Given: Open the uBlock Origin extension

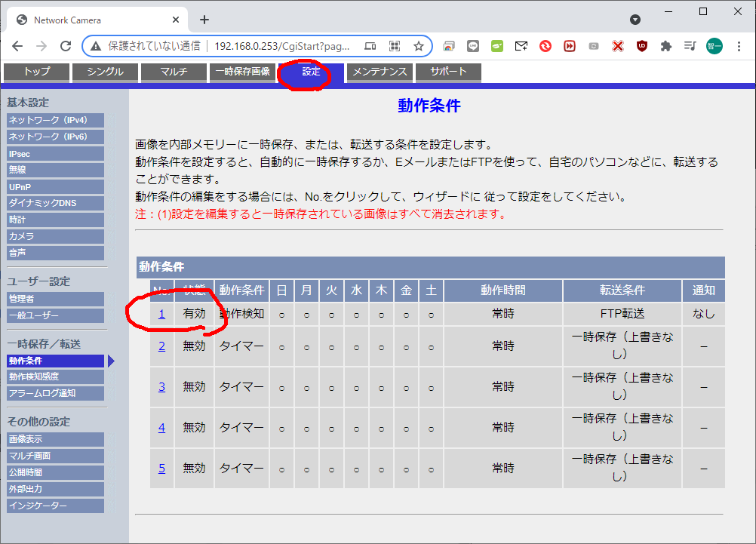Looking at the screenshot, I should [641, 46].
